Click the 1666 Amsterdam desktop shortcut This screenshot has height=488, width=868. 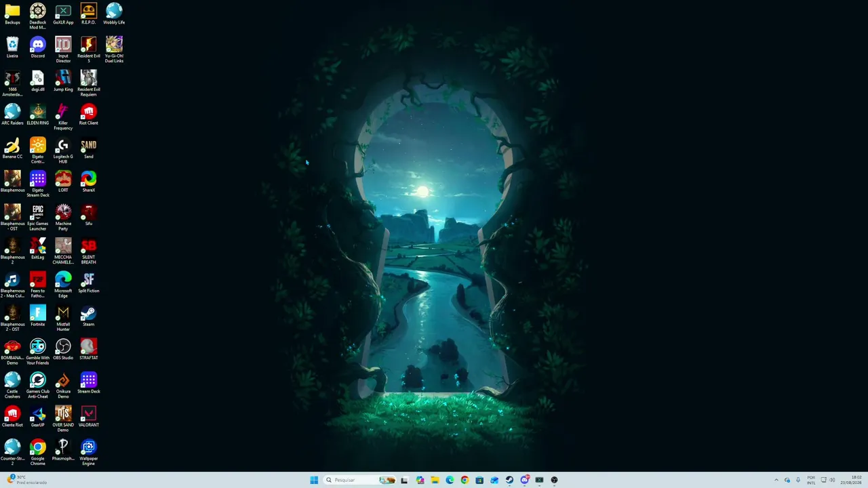pos(12,83)
